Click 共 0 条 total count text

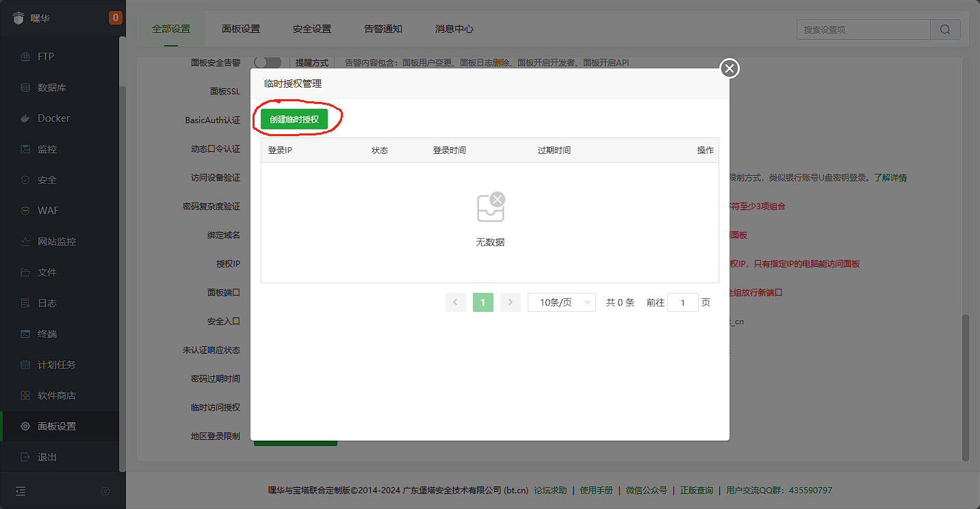click(620, 302)
